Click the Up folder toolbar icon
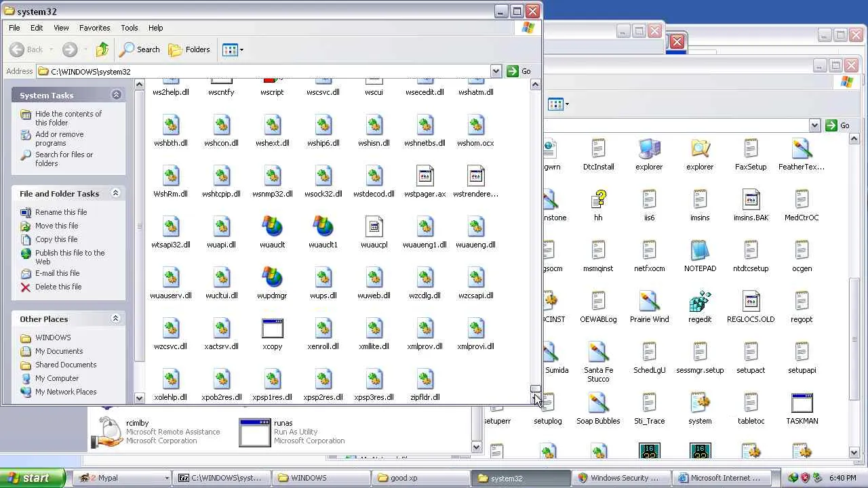This screenshot has width=868, height=488. (102, 49)
